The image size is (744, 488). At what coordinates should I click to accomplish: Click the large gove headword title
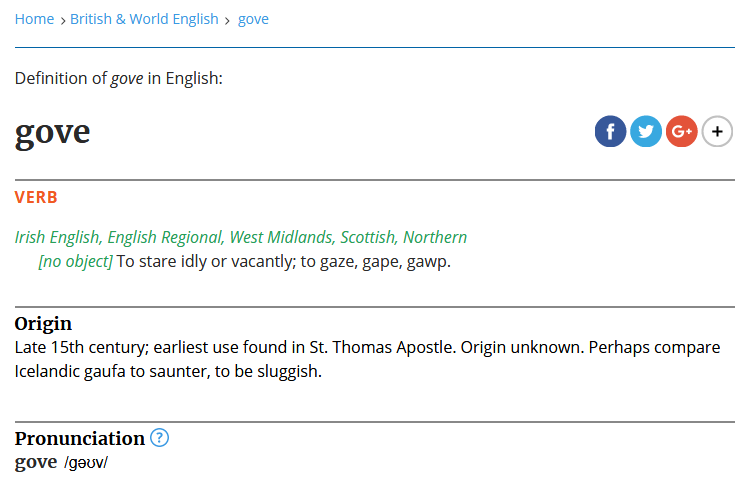point(53,132)
